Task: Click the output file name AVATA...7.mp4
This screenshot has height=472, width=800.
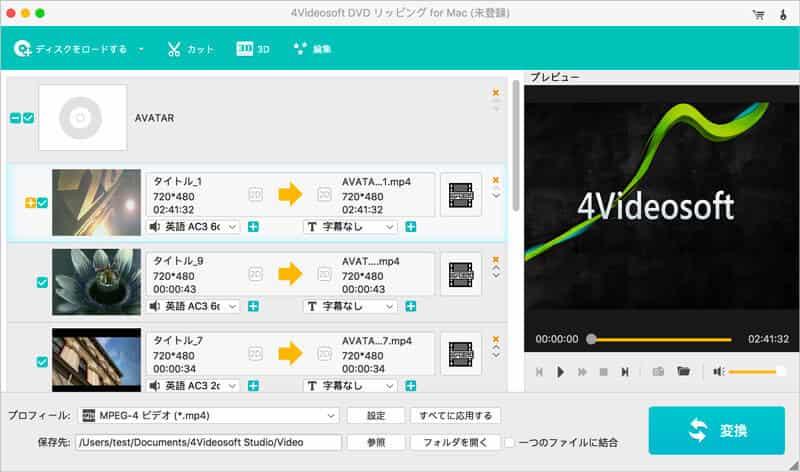Action: [377, 341]
